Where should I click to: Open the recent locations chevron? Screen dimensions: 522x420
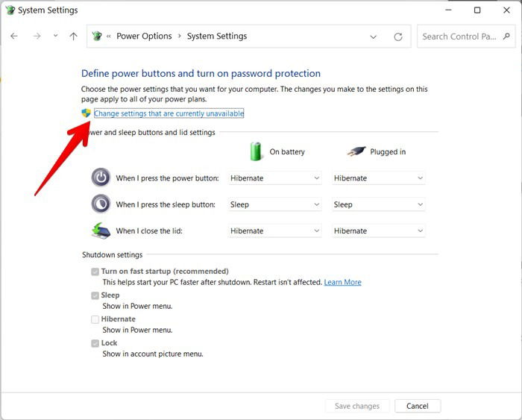coord(56,36)
